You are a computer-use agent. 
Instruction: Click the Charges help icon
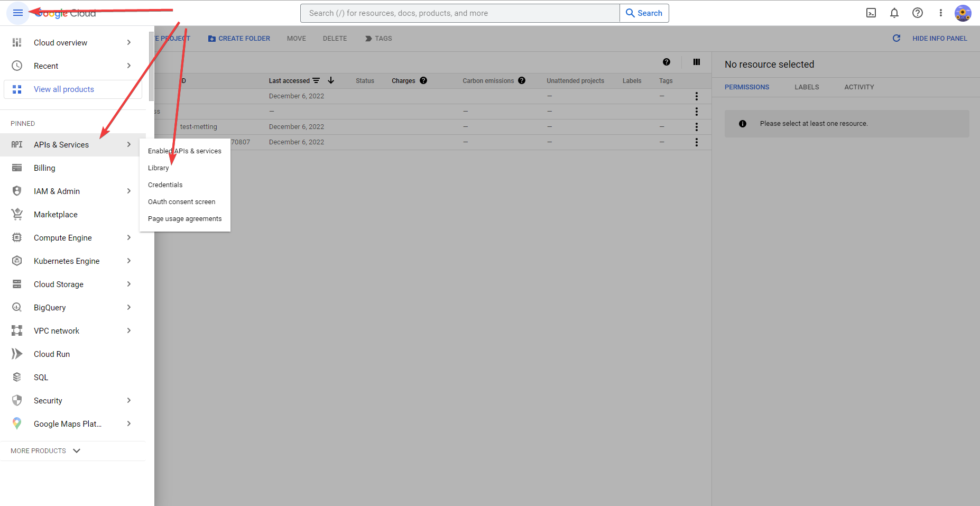[x=423, y=80]
